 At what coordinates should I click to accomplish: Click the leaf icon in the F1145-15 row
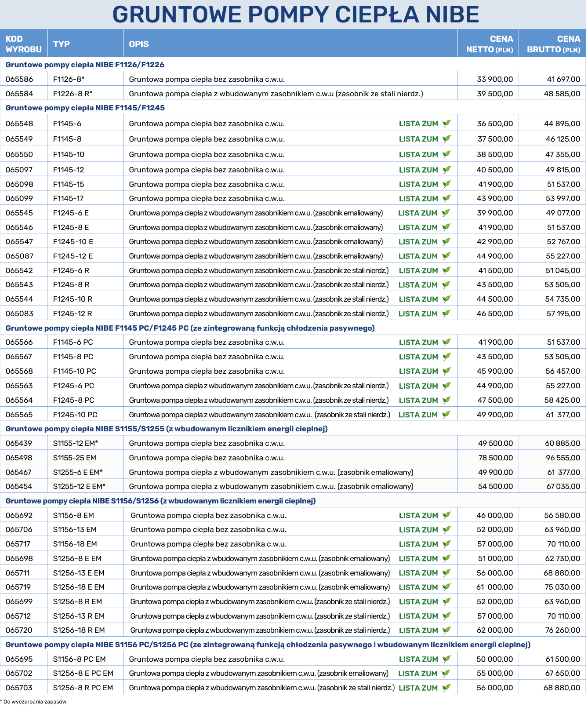[446, 184]
